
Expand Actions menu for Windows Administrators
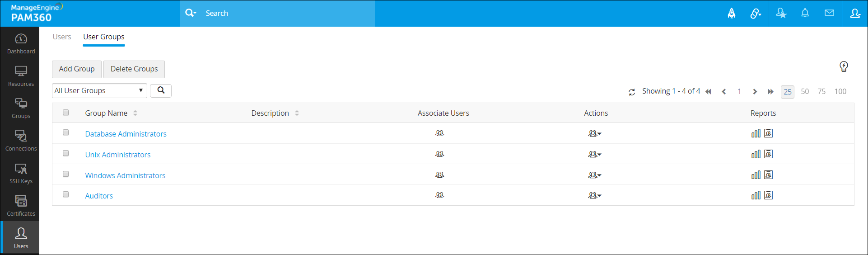[594, 175]
